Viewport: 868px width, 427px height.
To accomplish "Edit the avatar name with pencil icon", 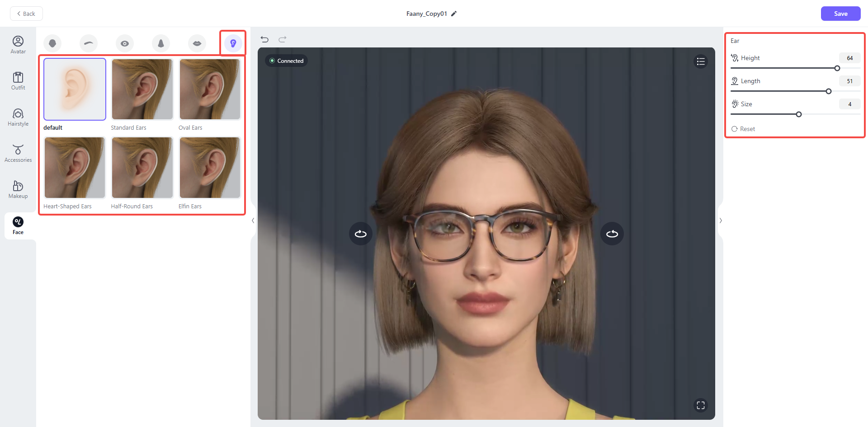I will (454, 14).
